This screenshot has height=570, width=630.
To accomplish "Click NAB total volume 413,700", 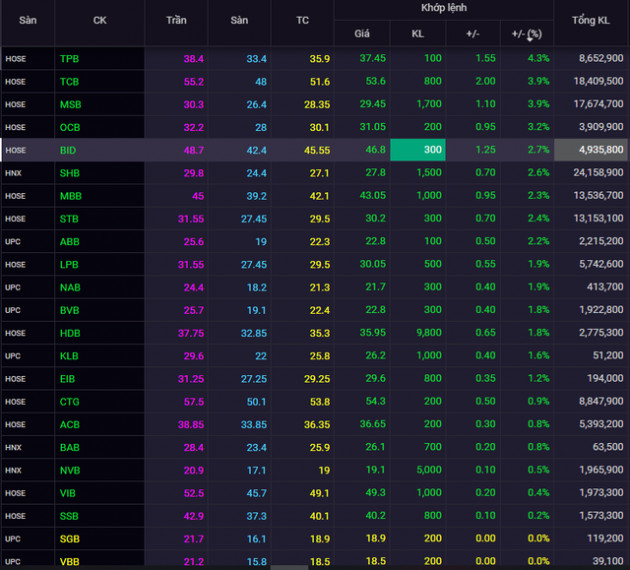I will tap(605, 287).
